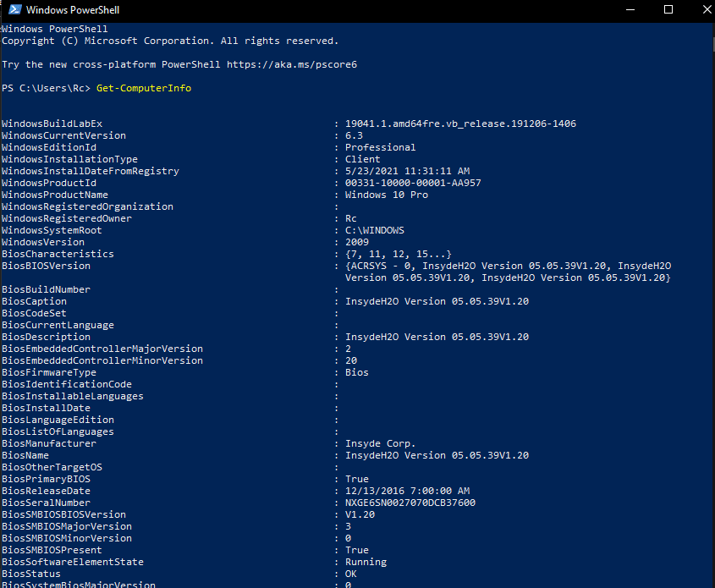Viewport: 715px width, 588px height.
Task: Click the BiosDescription property name
Action: (x=46, y=337)
